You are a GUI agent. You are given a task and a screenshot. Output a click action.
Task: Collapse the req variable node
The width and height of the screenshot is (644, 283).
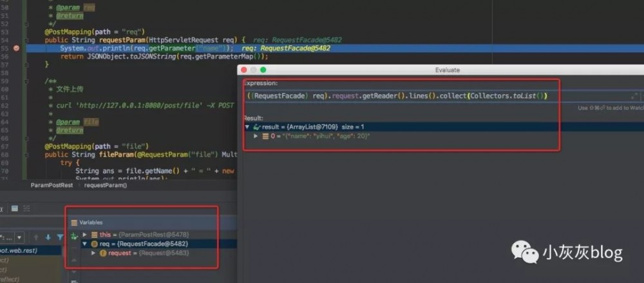[85, 244]
